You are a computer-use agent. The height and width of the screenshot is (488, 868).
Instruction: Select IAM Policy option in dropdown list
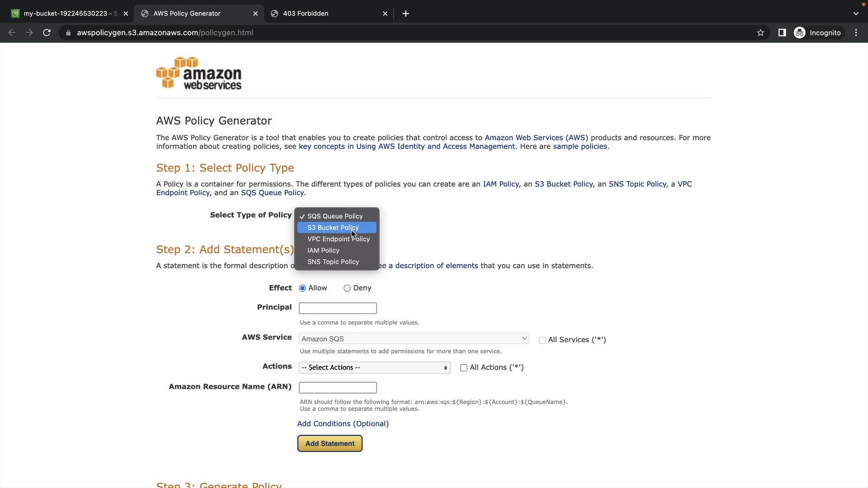323,250
